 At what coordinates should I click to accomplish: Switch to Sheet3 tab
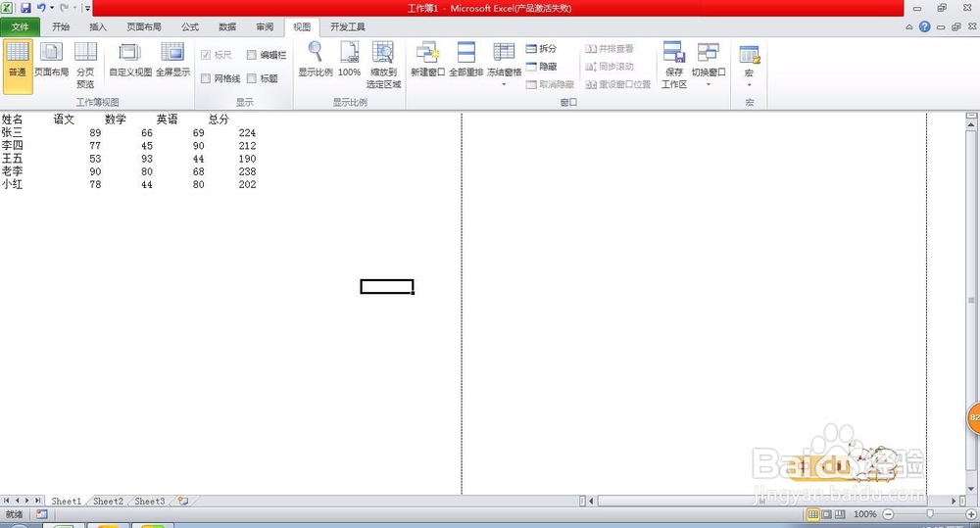[x=149, y=502]
